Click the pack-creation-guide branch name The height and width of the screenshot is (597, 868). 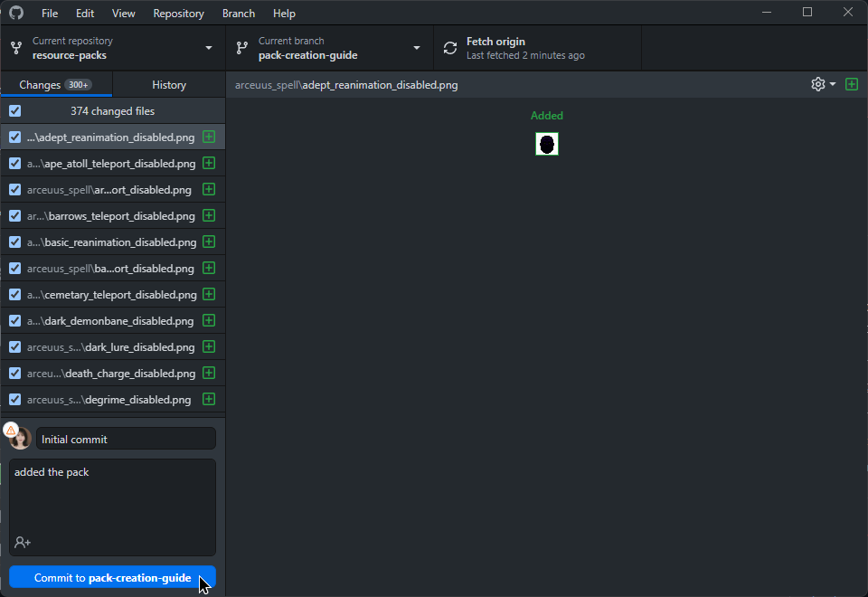pyautogui.click(x=307, y=55)
